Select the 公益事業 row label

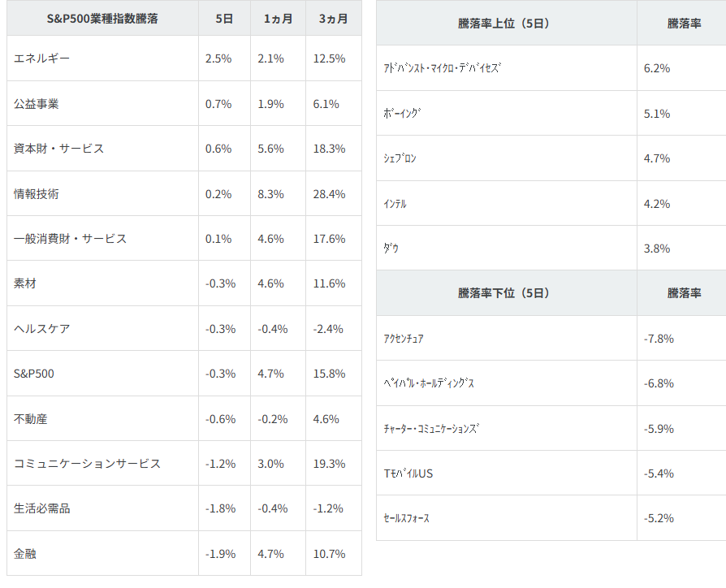[37, 104]
